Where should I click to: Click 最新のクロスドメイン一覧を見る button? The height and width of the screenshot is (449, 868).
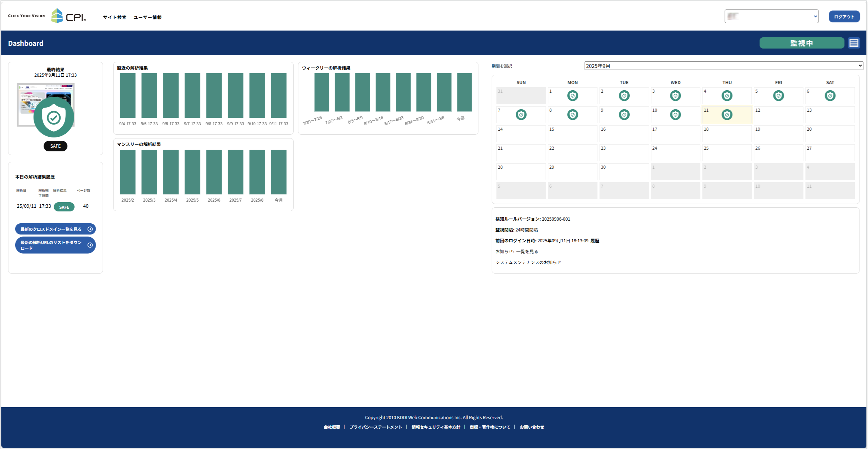[x=55, y=229]
